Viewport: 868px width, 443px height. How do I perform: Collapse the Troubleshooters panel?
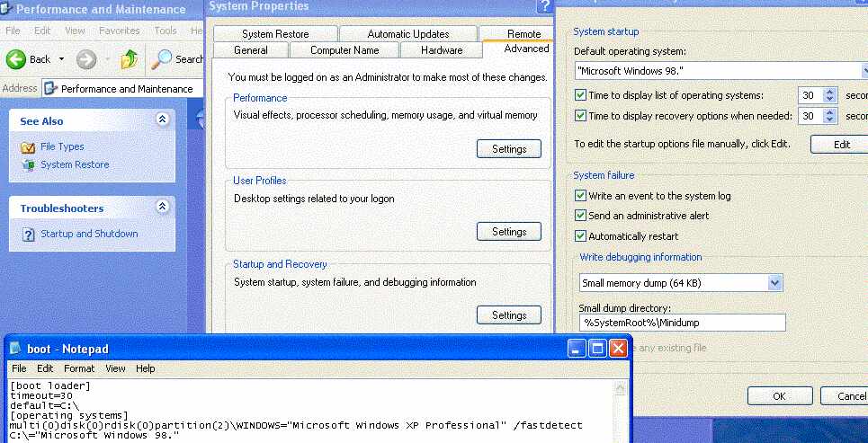point(162,207)
